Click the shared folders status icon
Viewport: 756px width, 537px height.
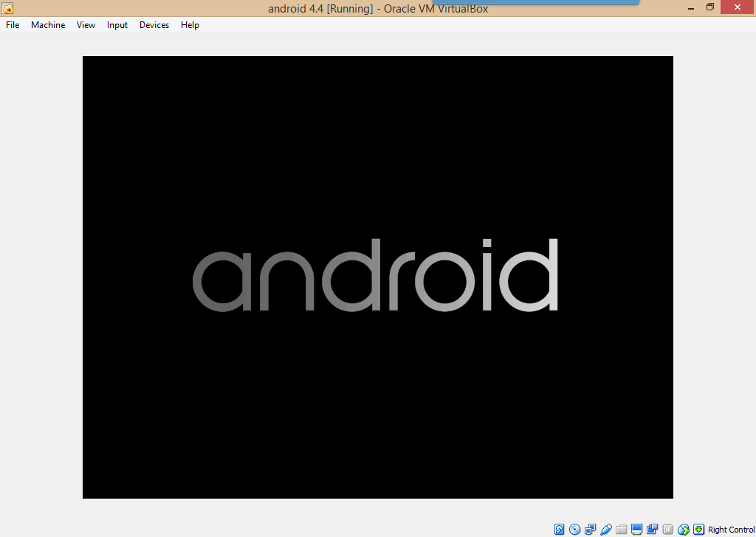pyautogui.click(x=622, y=530)
